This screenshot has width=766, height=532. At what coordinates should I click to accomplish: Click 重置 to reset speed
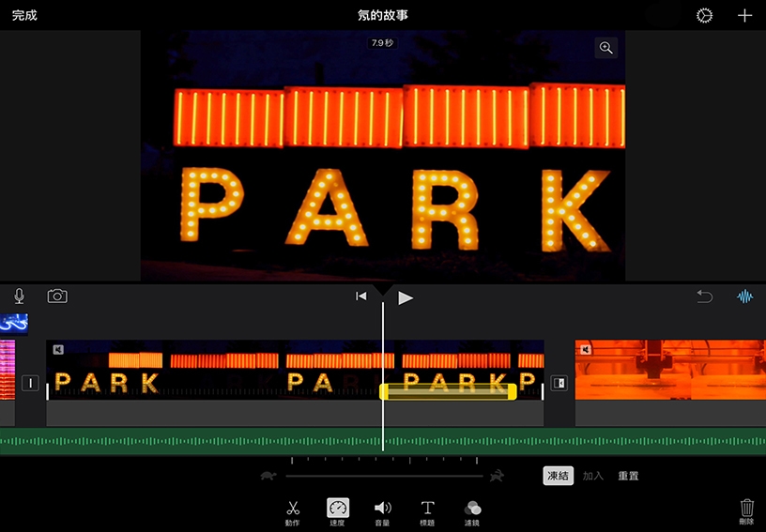(628, 476)
